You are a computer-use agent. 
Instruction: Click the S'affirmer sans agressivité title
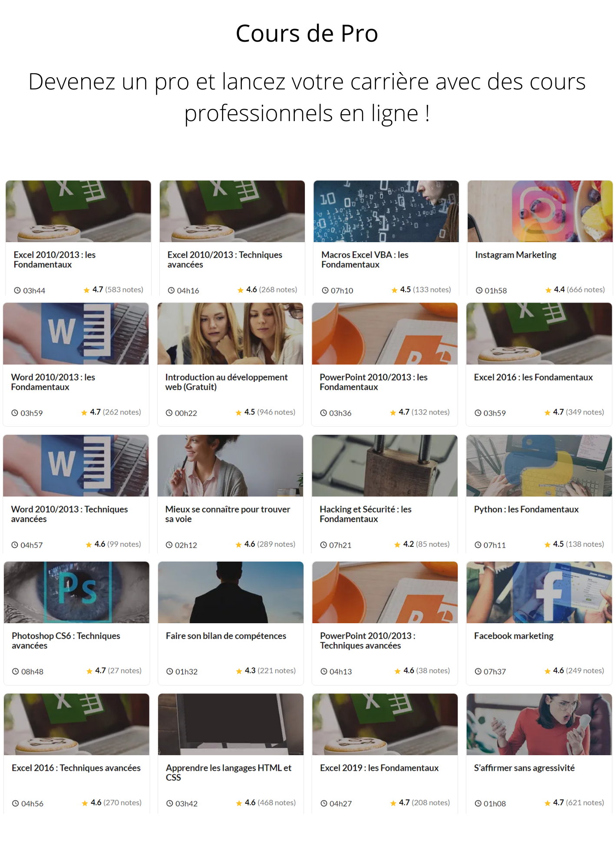(x=524, y=768)
